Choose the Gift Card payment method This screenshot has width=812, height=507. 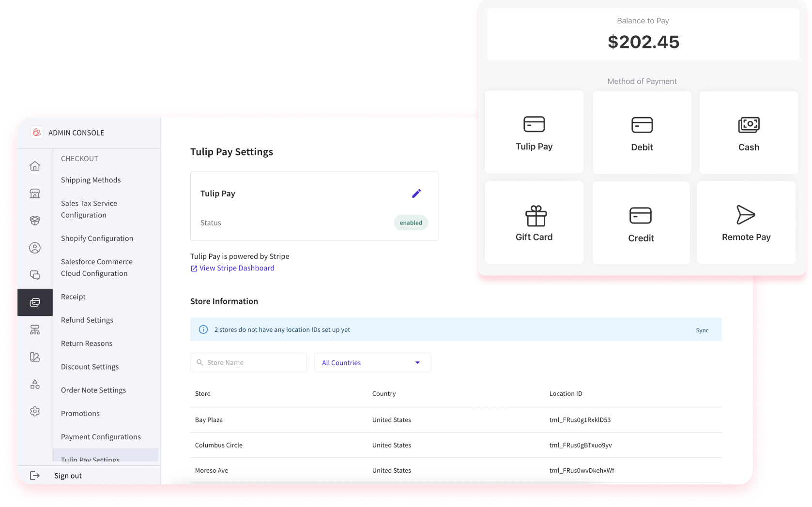[534, 223]
